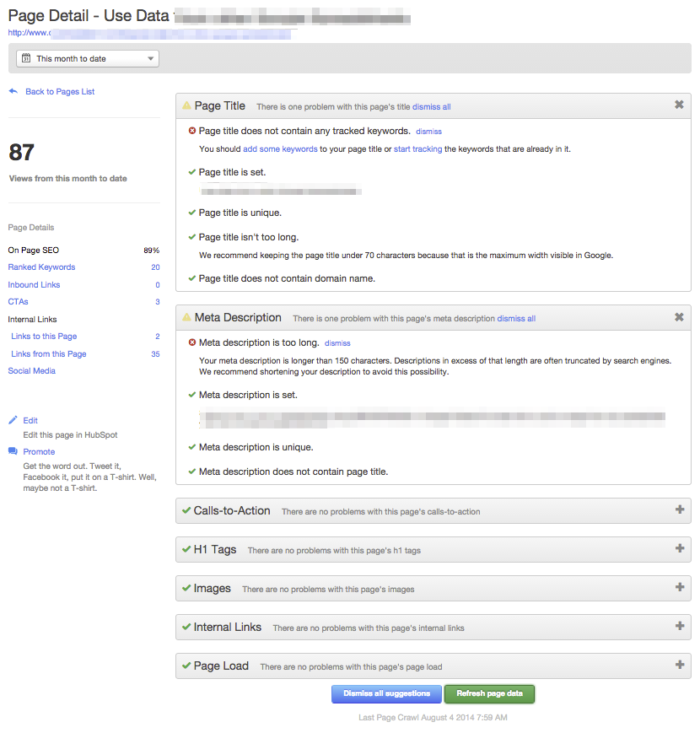
Task: Click the Promote speech bubble icon
Action: point(13,451)
